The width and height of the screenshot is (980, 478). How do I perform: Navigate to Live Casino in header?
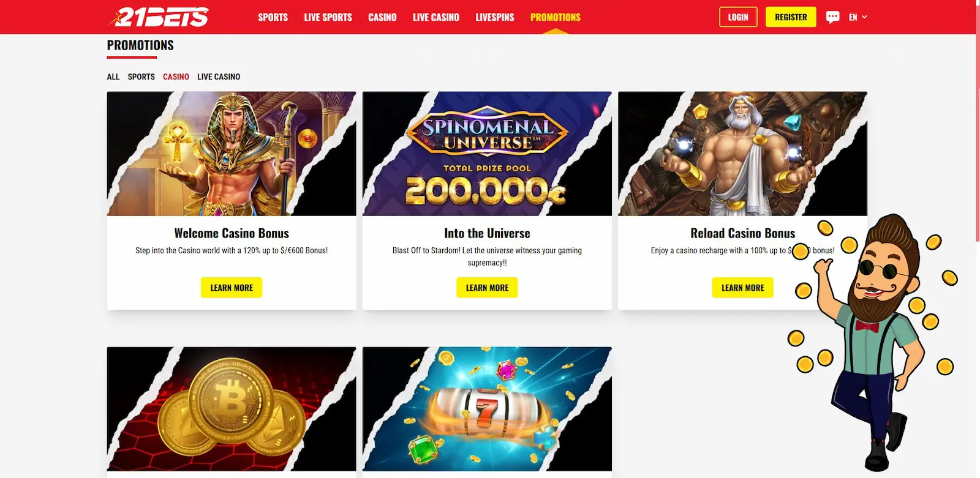(x=436, y=17)
